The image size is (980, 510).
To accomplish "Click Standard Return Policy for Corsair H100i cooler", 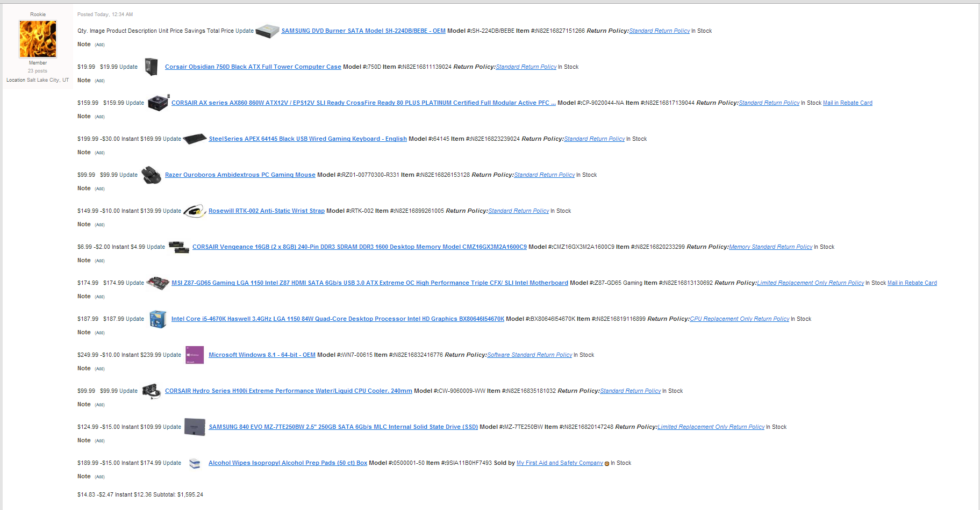I will point(631,391).
